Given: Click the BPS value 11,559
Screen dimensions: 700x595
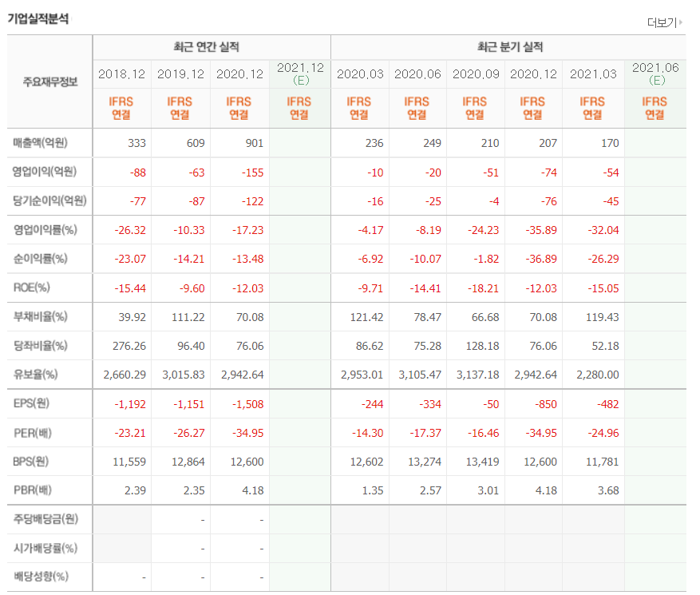Looking at the screenshot, I should (x=129, y=462).
